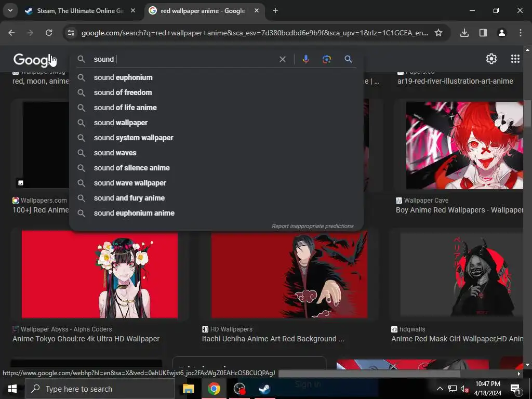Open red-haired boy anime wallpaper thumbnail
Viewport: 532px width, 399px height.
click(464, 145)
